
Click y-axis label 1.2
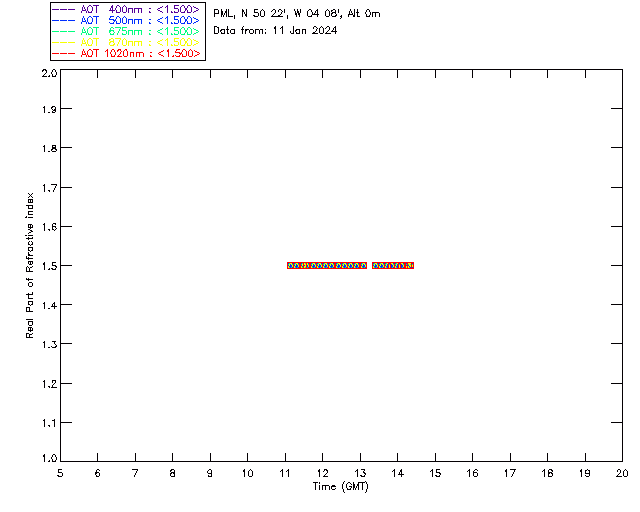coord(49,384)
